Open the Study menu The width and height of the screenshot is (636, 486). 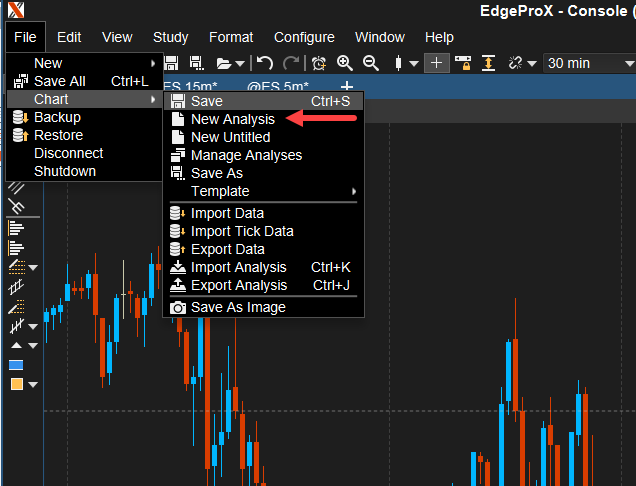coord(170,37)
